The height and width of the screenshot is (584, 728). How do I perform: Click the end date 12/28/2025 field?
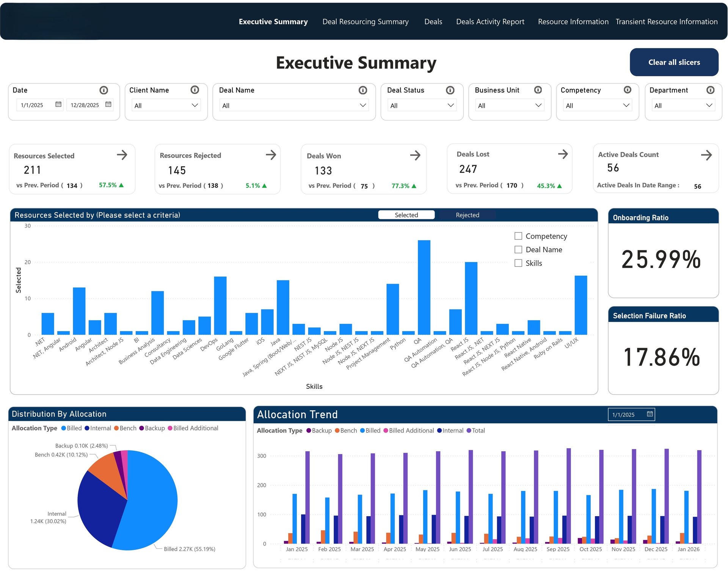(85, 105)
